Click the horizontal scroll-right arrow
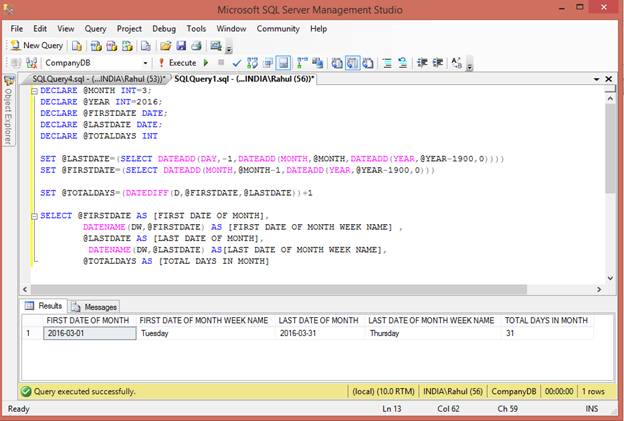Image resolution: width=624 pixels, height=421 pixels. (599, 289)
